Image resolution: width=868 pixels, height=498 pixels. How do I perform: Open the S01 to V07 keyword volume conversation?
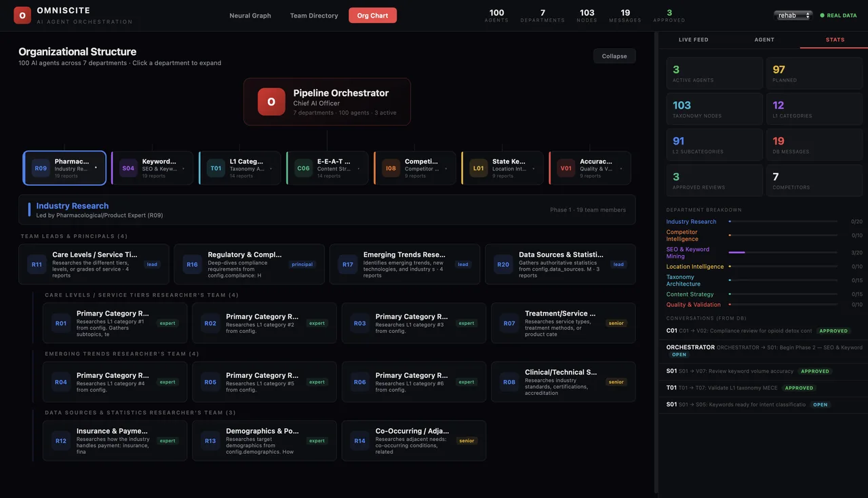tap(763, 371)
